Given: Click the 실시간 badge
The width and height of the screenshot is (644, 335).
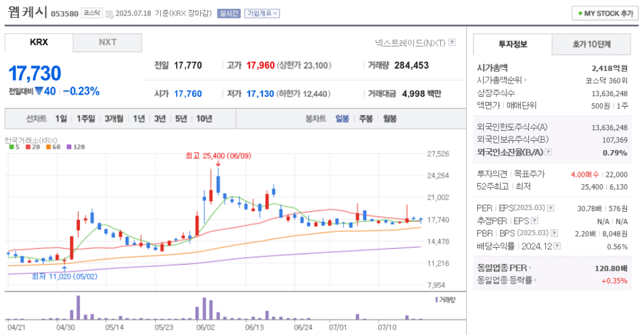Looking at the screenshot, I should 229,14.
